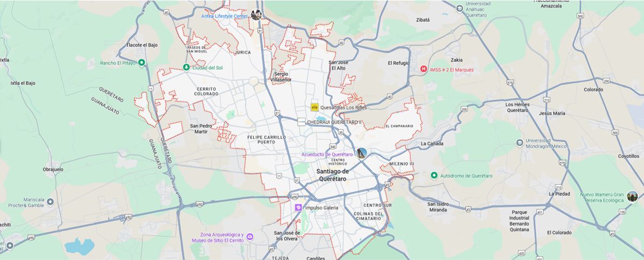The width and height of the screenshot is (644, 260).
Task: Select the IMSS # 2 El Marqués hospital icon
Action: click(424, 69)
